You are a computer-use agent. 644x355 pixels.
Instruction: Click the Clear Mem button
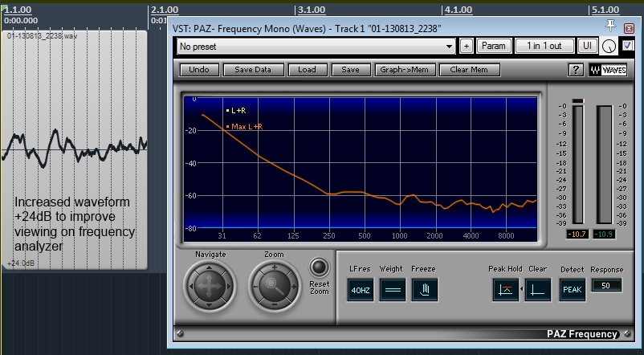point(469,69)
